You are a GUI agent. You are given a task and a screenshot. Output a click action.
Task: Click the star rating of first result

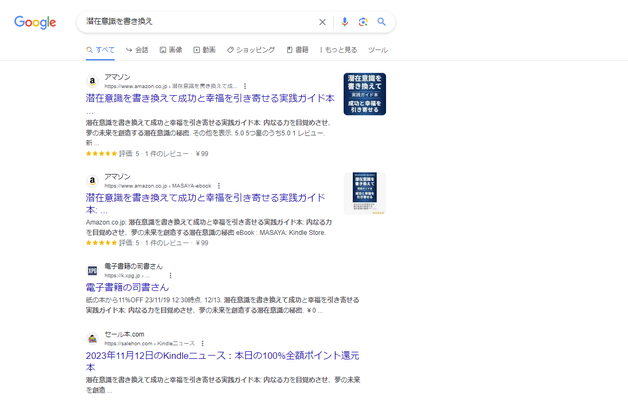101,154
